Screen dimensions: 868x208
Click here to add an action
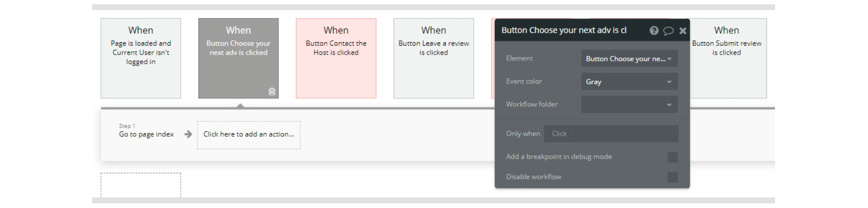[x=249, y=134]
